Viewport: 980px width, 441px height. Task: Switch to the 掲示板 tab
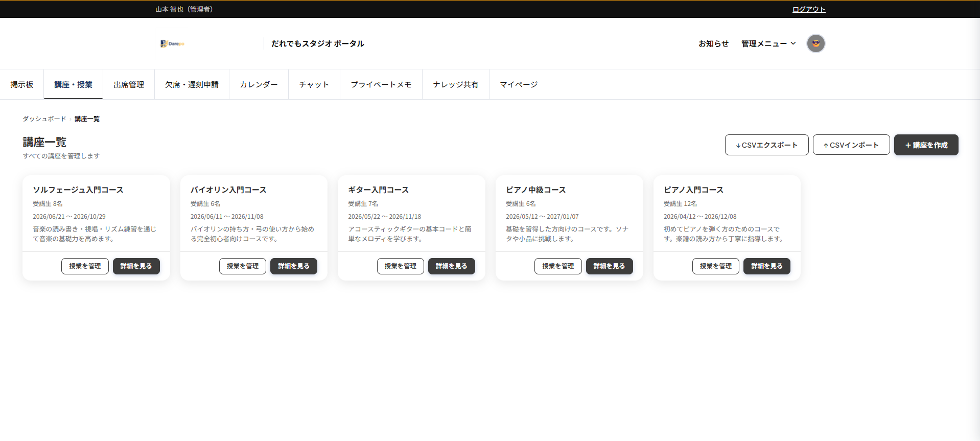pyautogui.click(x=22, y=84)
